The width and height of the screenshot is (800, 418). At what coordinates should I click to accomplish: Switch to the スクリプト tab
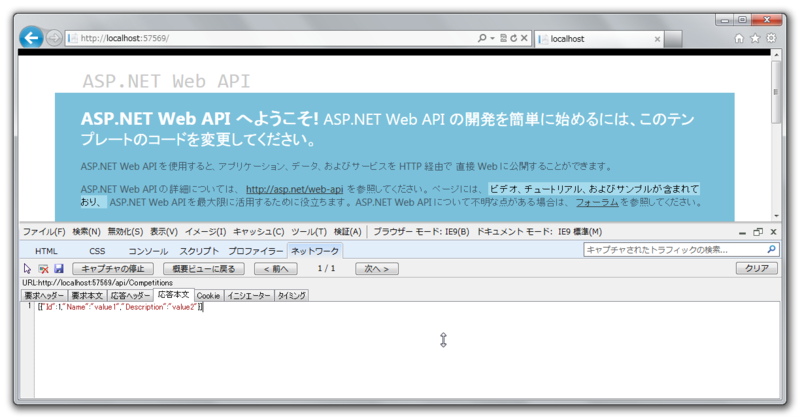[199, 251]
